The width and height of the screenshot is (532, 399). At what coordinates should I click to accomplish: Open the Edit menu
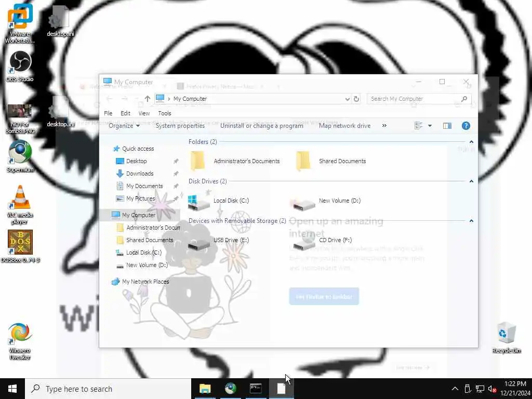(x=125, y=113)
